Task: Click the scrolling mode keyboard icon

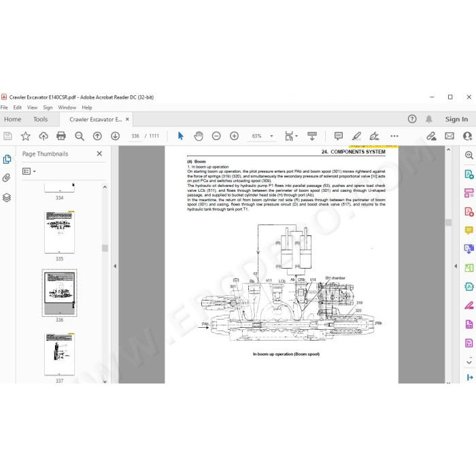Action: click(311, 136)
